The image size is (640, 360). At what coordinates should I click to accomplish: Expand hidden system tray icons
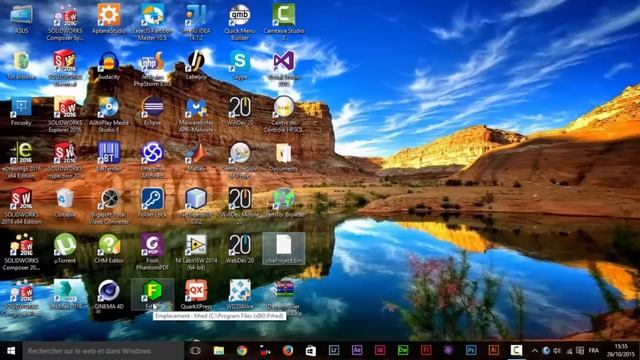(535, 351)
